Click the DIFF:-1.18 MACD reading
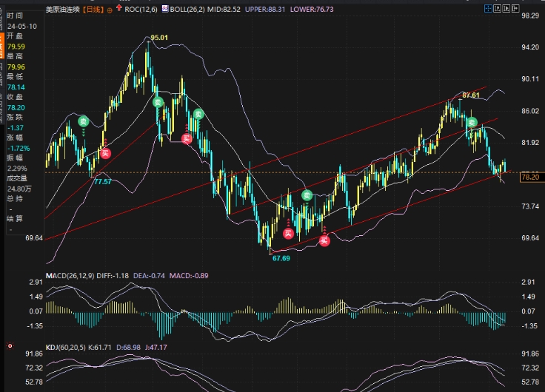Viewport: 545px width, 392px height. (x=113, y=276)
